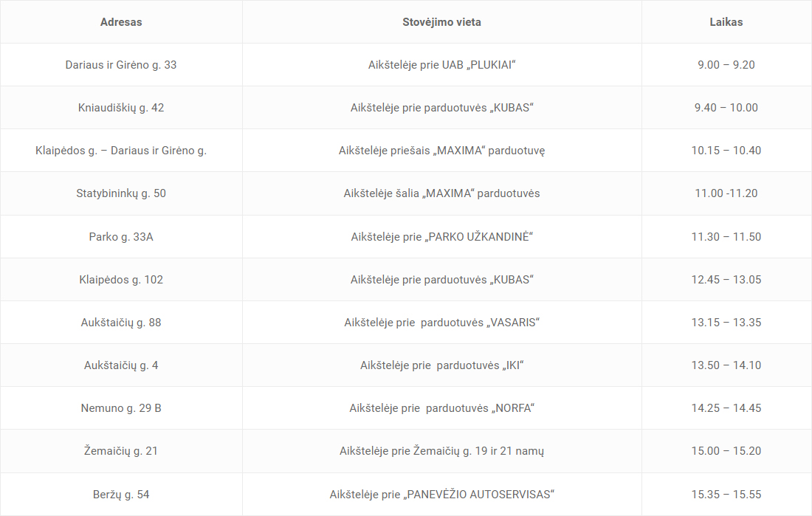The image size is (812, 516).
Task: Click the Laikas column header
Action: tap(726, 22)
